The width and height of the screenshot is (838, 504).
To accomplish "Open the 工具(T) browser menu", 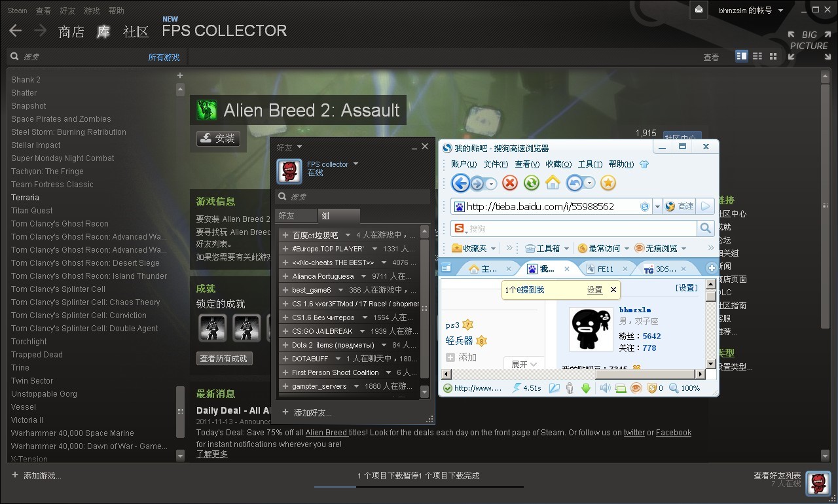I will click(x=590, y=164).
